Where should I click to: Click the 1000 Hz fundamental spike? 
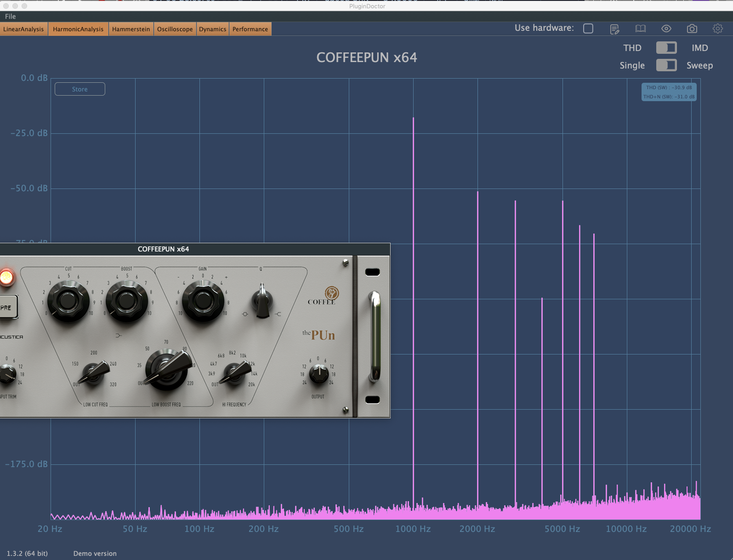[x=413, y=313]
